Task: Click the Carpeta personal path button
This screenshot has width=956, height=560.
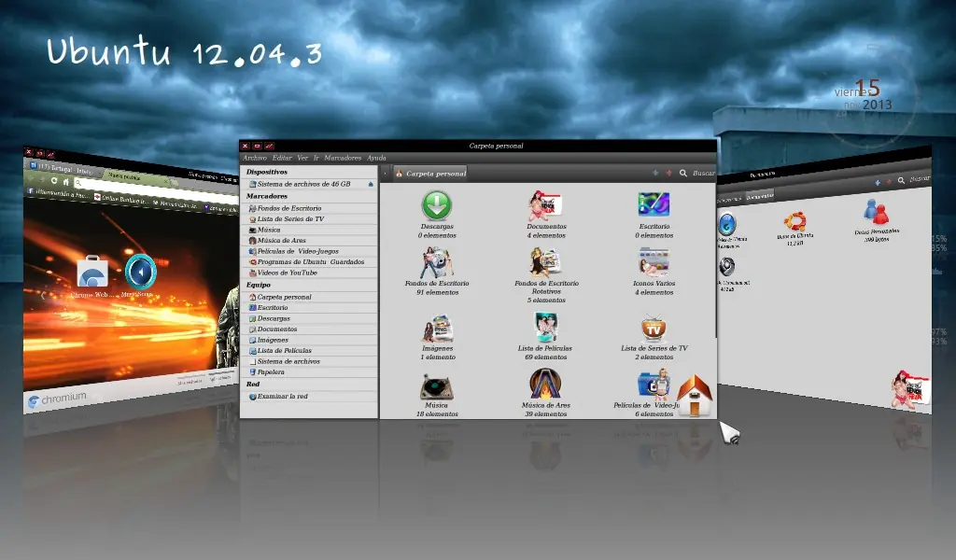Action: [430, 174]
